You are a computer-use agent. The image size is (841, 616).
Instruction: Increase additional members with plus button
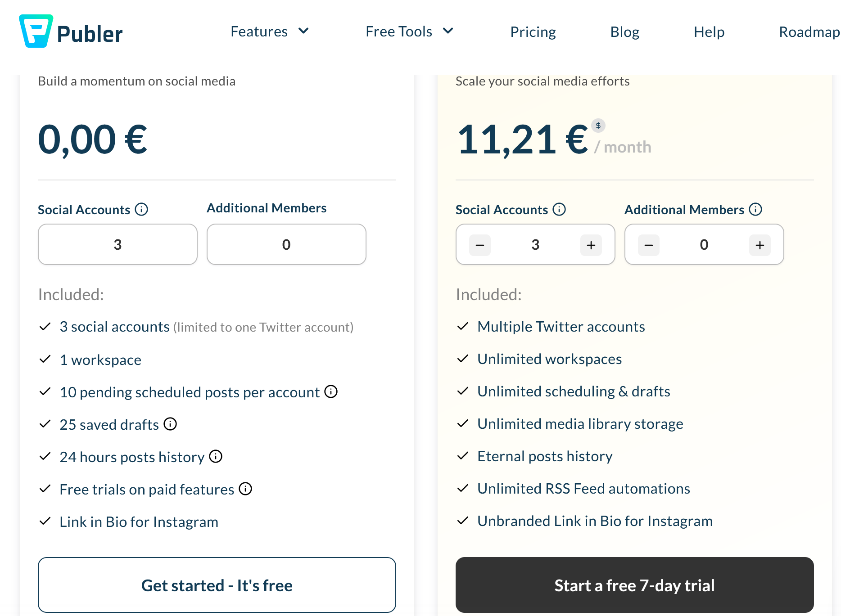pyautogui.click(x=760, y=245)
